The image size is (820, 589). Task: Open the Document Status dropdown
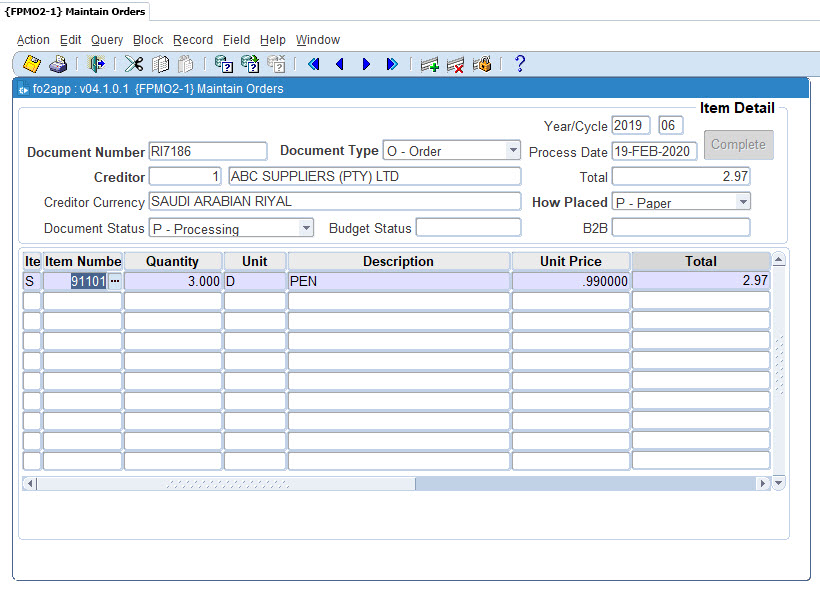coord(308,228)
